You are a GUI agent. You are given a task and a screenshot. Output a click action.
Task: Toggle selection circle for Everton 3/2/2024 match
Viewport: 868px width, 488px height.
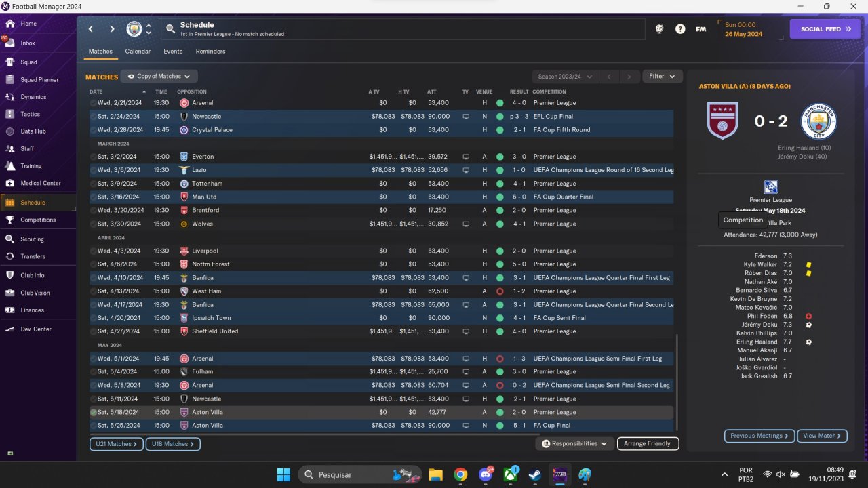(94, 157)
